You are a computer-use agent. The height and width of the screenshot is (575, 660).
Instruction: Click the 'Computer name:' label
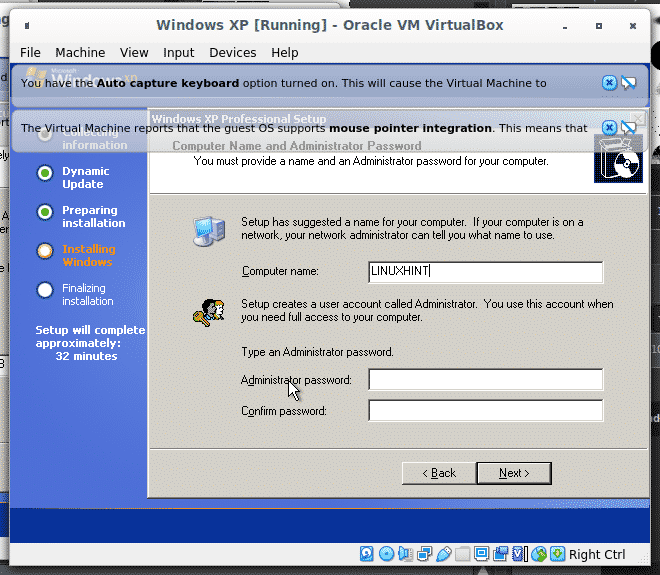(280, 271)
